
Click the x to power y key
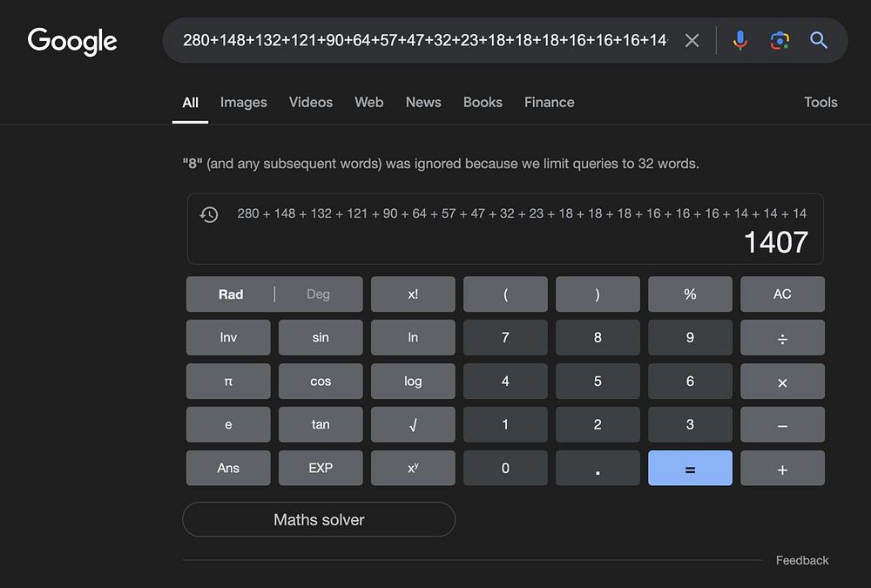[x=413, y=468]
